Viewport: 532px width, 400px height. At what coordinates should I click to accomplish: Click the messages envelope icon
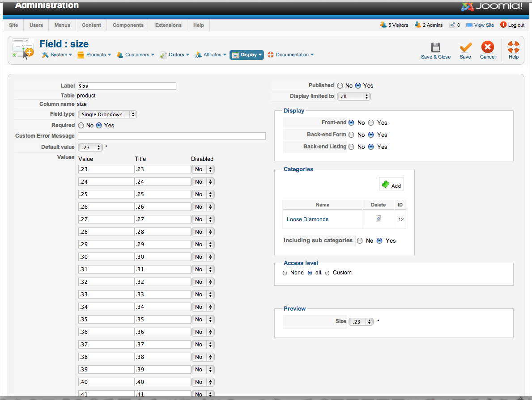(452, 25)
